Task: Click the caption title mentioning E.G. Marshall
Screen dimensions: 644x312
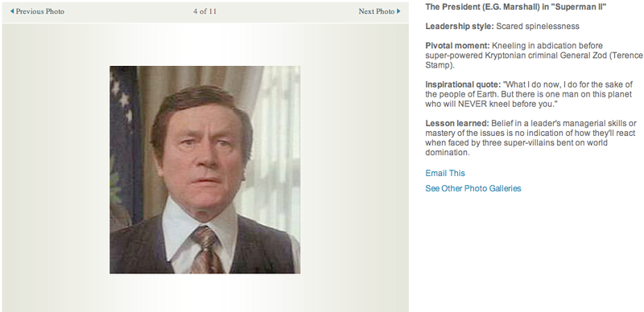Action: point(515,6)
